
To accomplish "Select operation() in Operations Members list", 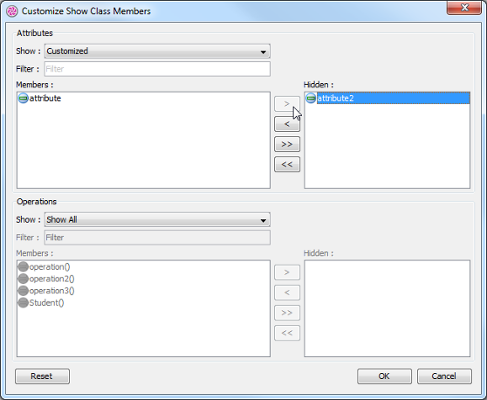I will coord(50,267).
